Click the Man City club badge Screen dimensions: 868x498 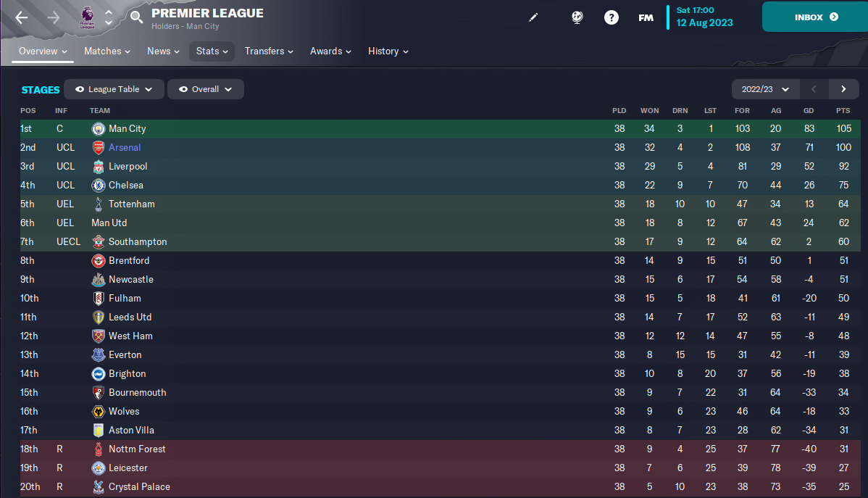click(x=99, y=129)
